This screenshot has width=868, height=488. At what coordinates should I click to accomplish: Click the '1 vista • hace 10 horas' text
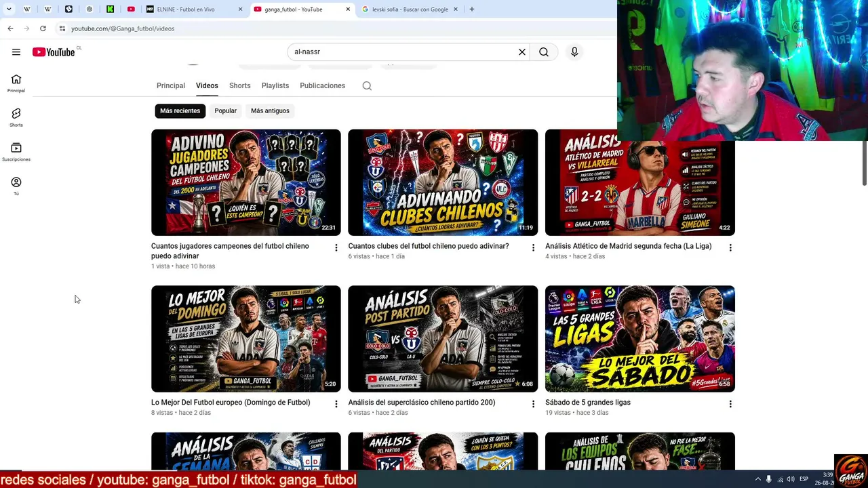183,266
